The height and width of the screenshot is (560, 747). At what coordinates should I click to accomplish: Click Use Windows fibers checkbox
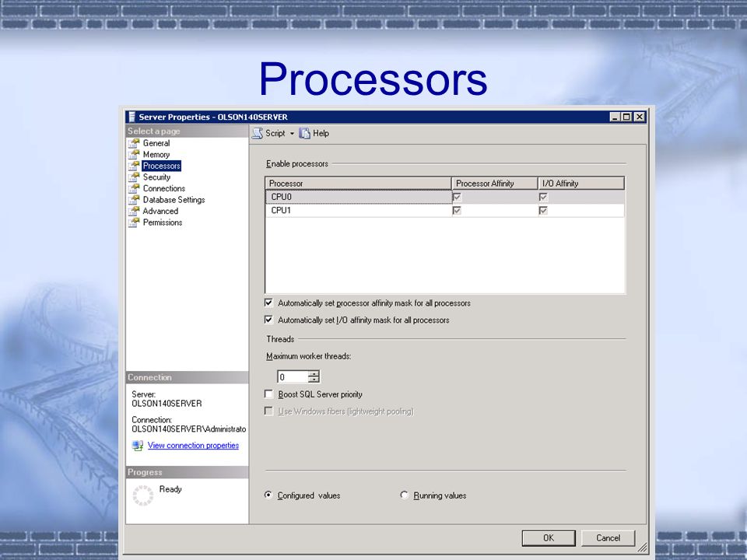tap(268, 411)
